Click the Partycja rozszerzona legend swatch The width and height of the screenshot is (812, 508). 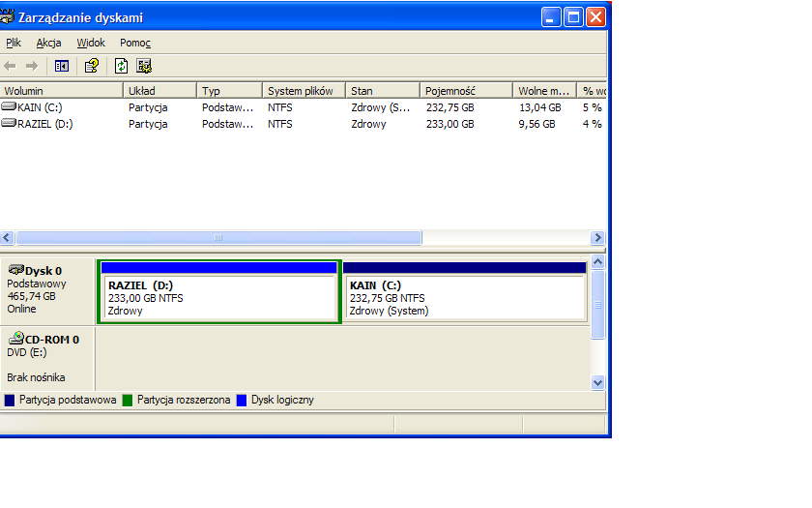[x=128, y=401]
